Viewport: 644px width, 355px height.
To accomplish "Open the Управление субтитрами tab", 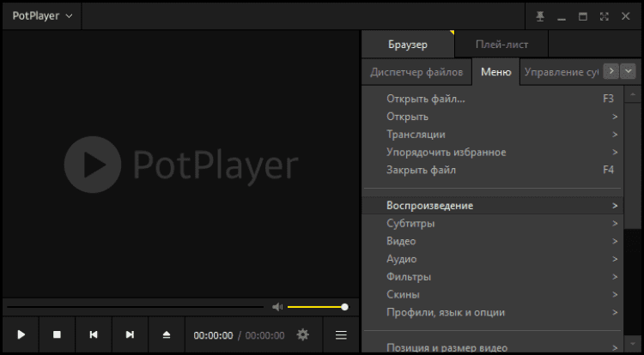I will click(x=561, y=72).
